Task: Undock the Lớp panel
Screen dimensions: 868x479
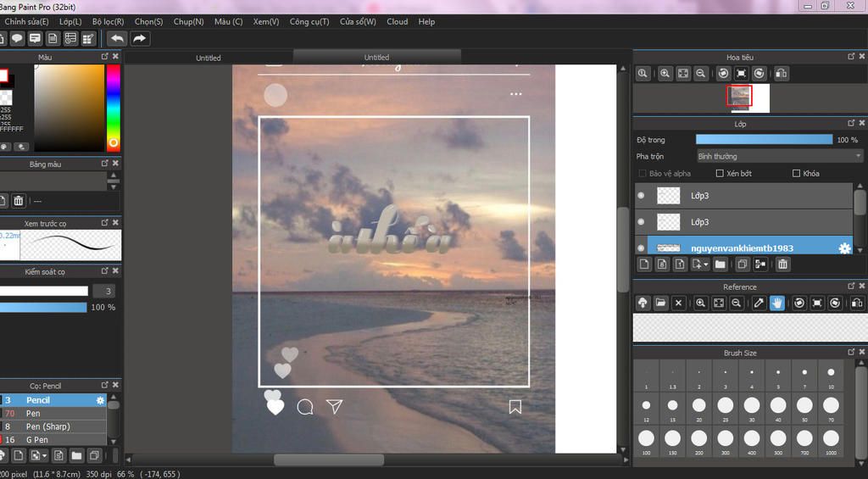Action: coord(851,123)
